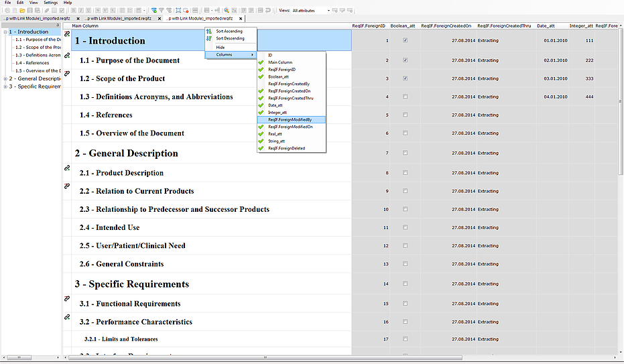
Task: Click the Main Column header
Action: 85,26
